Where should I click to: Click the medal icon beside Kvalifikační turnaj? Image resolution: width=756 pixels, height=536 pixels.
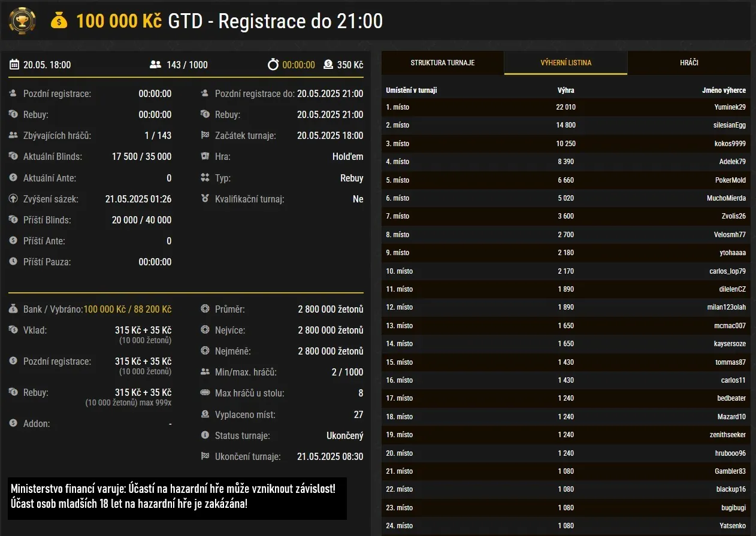click(205, 199)
